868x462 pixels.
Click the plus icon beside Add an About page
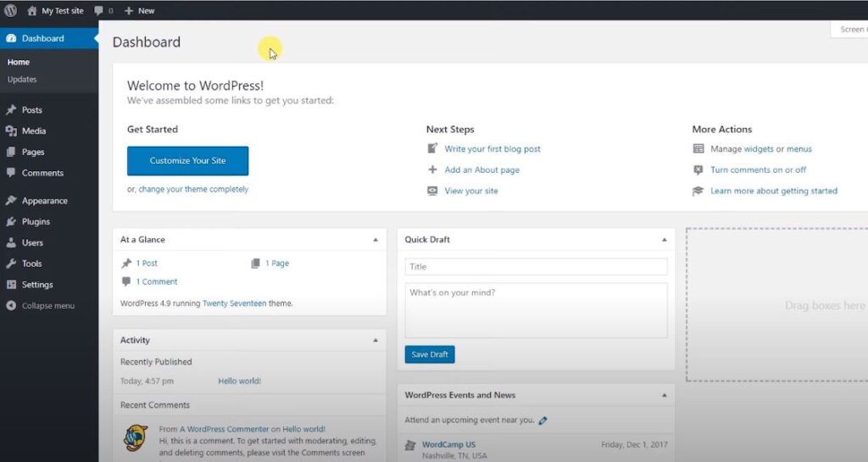432,170
